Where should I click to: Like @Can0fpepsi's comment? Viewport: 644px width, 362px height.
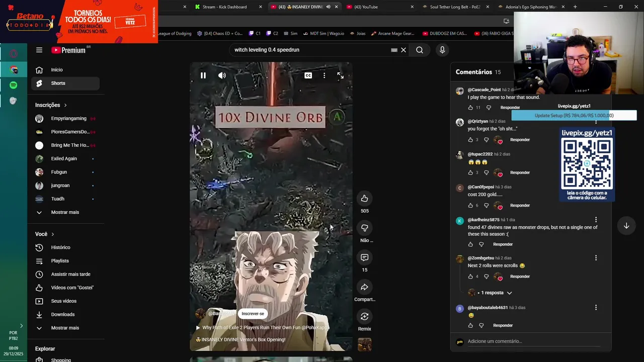[470, 206]
